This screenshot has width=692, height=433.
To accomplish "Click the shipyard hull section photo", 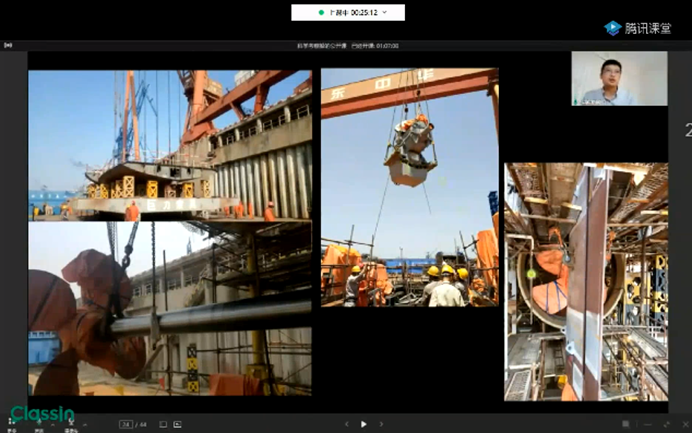I will pos(169,144).
